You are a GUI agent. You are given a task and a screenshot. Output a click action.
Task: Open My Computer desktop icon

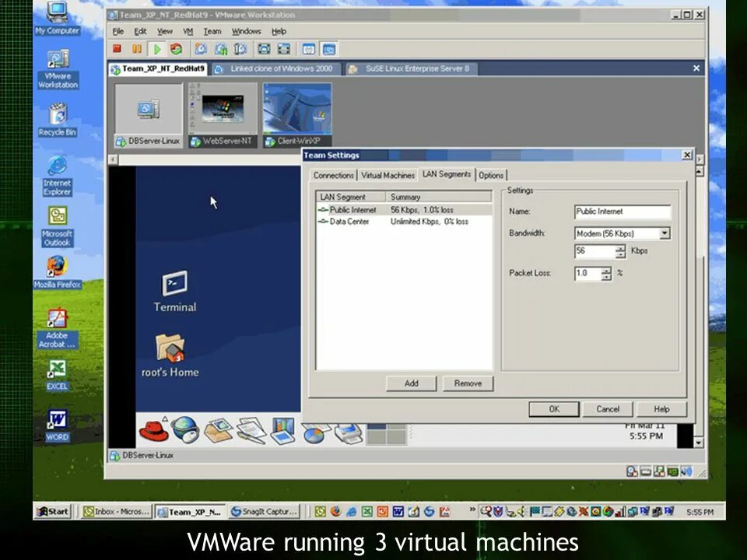click(57, 19)
